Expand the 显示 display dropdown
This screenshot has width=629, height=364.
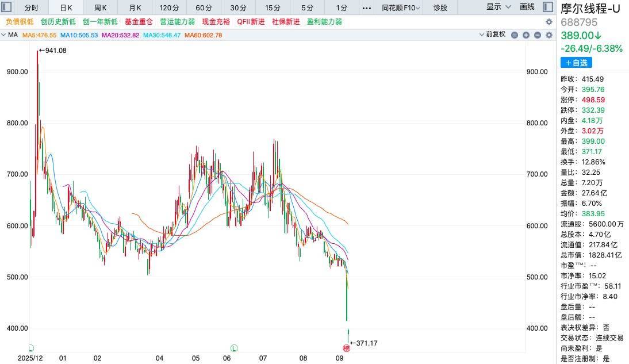coord(498,7)
